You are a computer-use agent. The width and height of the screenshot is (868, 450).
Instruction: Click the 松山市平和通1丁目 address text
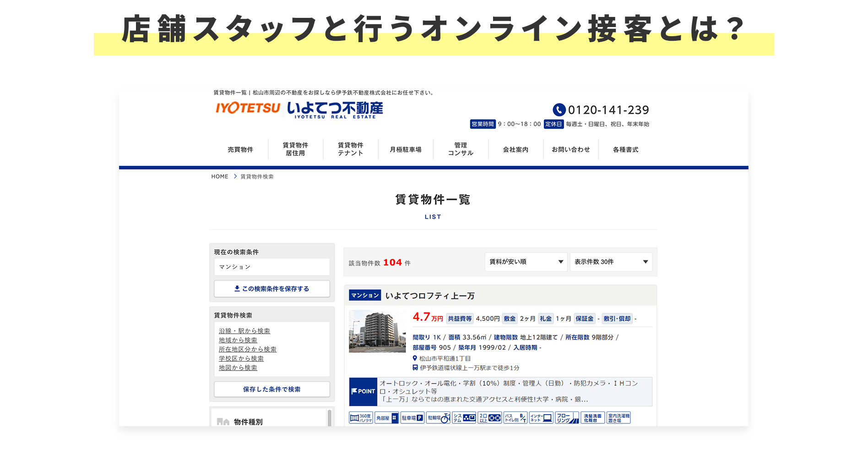pyautogui.click(x=445, y=358)
